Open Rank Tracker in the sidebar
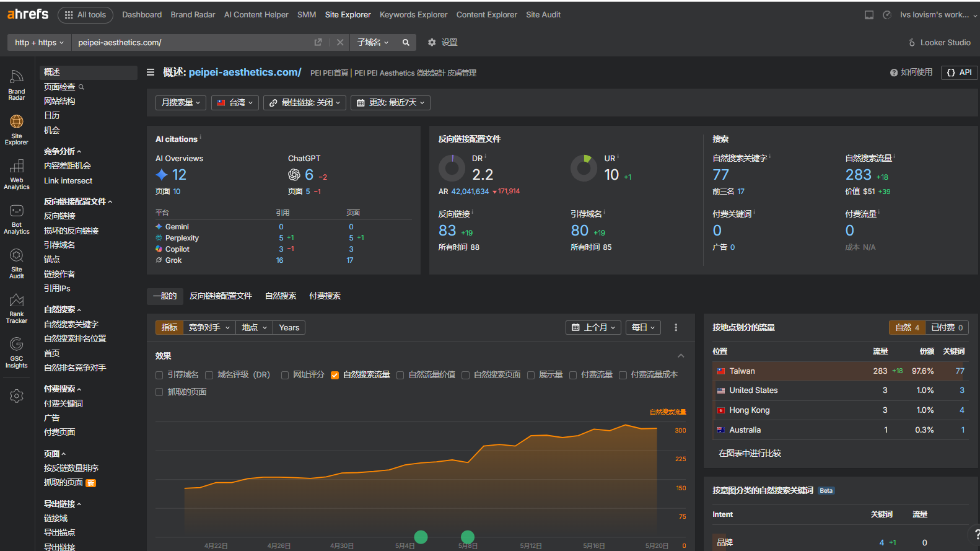The image size is (980, 551). [x=17, y=309]
